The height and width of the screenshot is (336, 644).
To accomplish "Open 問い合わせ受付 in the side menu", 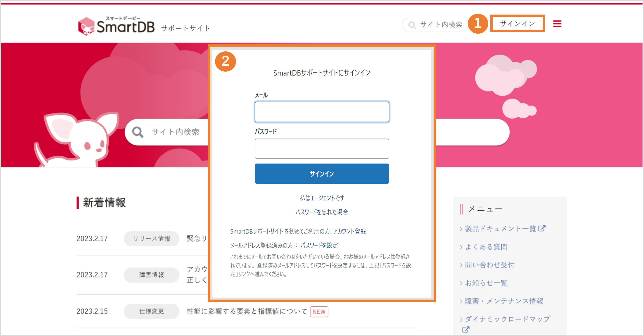I will [489, 265].
